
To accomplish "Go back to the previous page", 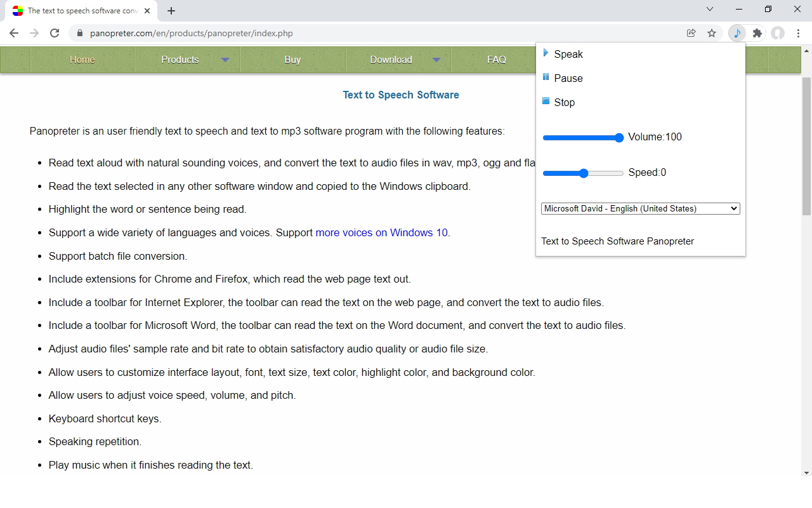I will click(x=14, y=33).
